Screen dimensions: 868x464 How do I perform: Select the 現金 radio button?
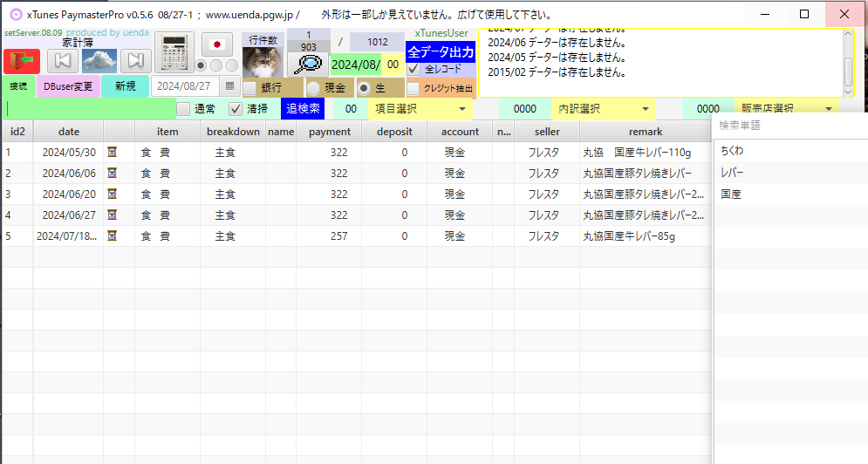pyautogui.click(x=313, y=88)
